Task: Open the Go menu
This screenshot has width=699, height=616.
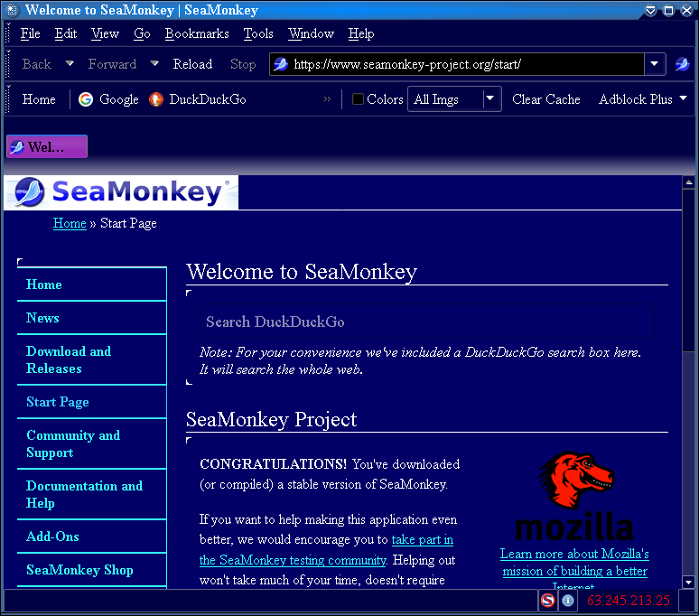Action: tap(142, 34)
